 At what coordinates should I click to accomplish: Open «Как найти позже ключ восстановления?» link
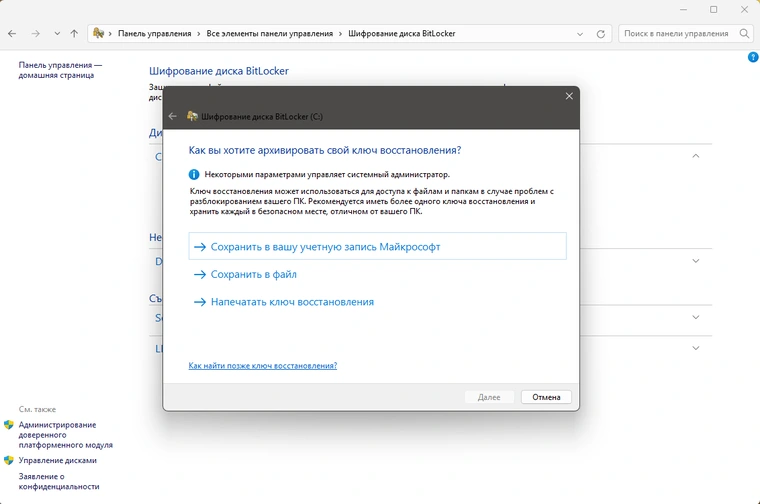(262, 366)
